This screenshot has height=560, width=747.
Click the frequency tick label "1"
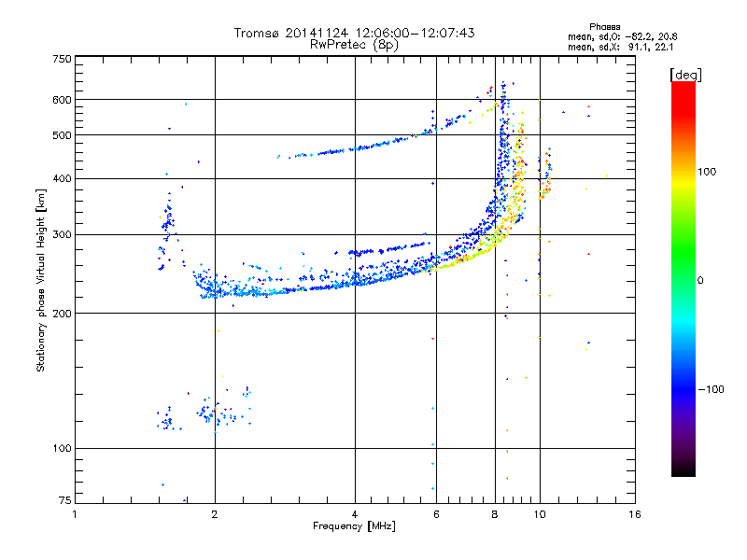75,514
